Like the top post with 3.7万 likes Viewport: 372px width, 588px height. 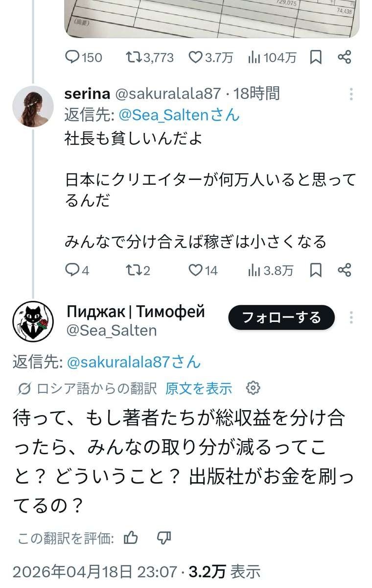pyautogui.click(x=196, y=57)
